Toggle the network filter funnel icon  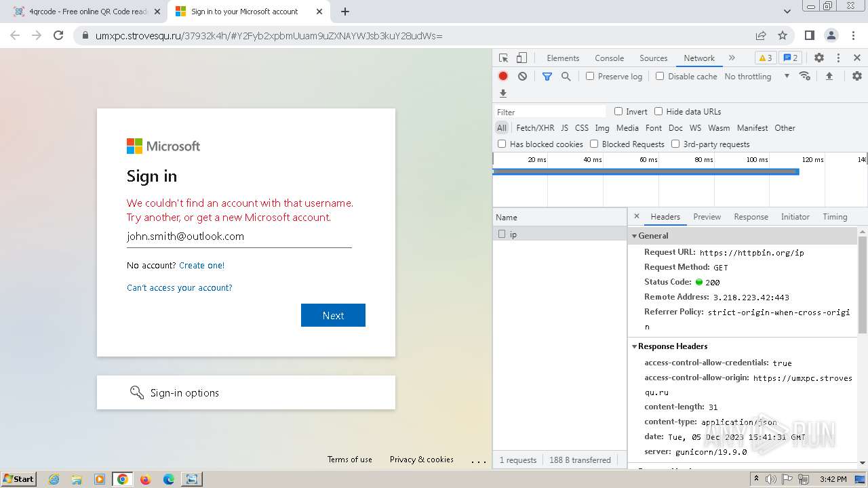[547, 77]
